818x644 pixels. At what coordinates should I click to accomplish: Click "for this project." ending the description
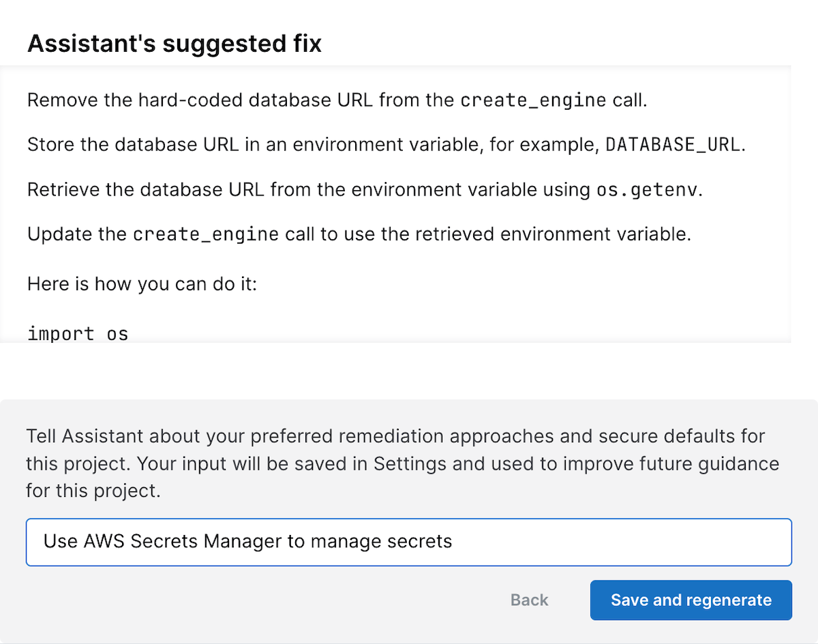coord(93,491)
